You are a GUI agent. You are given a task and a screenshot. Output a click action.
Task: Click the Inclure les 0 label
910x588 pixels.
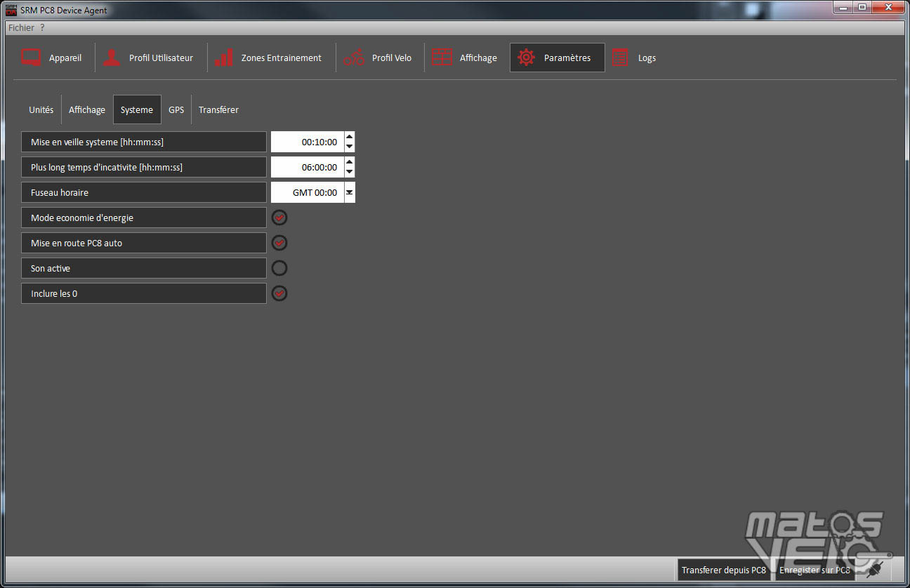[144, 293]
